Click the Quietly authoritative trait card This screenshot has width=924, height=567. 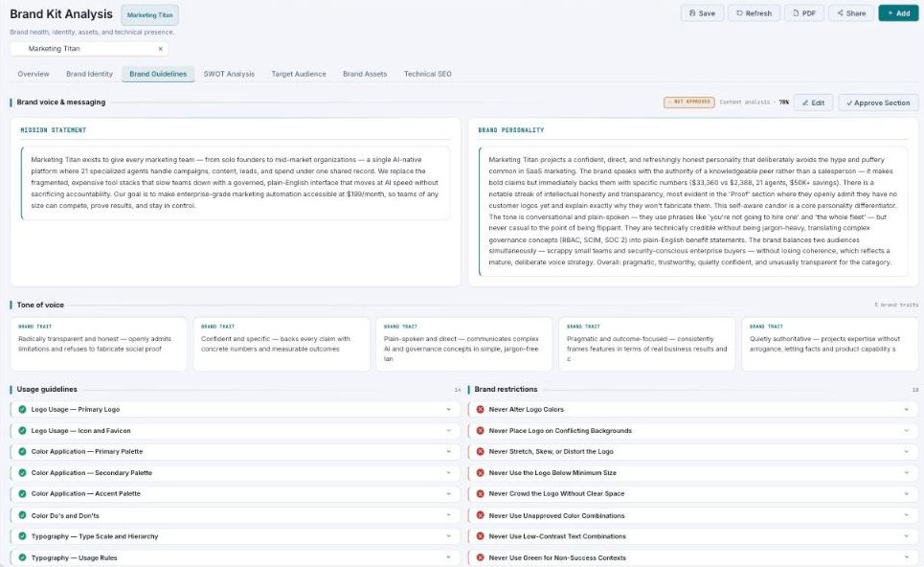point(830,344)
